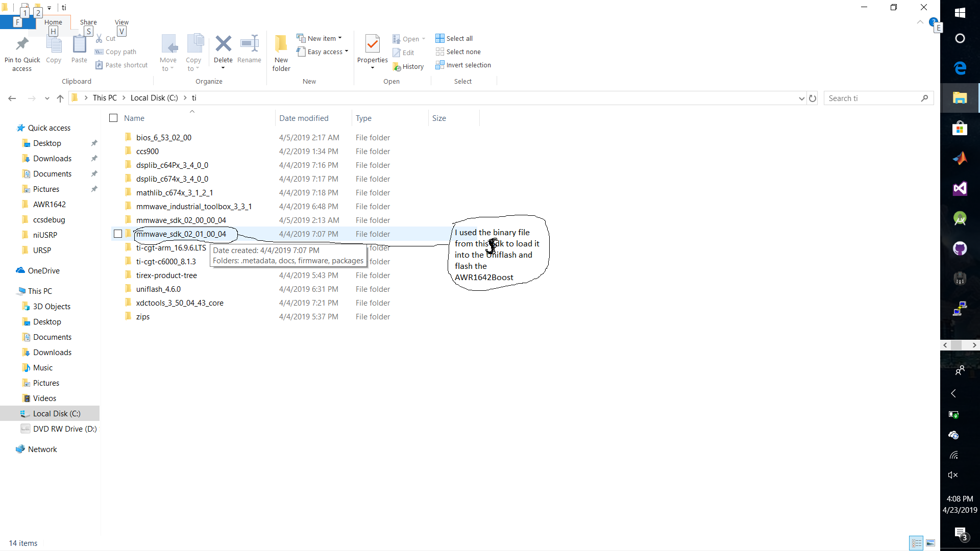Viewport: 980px width, 551px height.
Task: Click the Rename ribbon button
Action: 249,49
